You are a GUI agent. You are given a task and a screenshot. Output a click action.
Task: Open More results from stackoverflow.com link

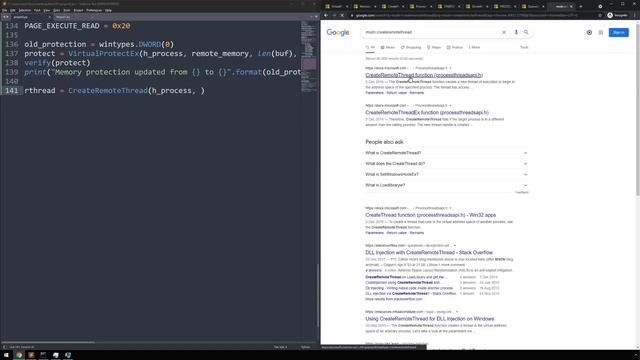(x=394, y=299)
